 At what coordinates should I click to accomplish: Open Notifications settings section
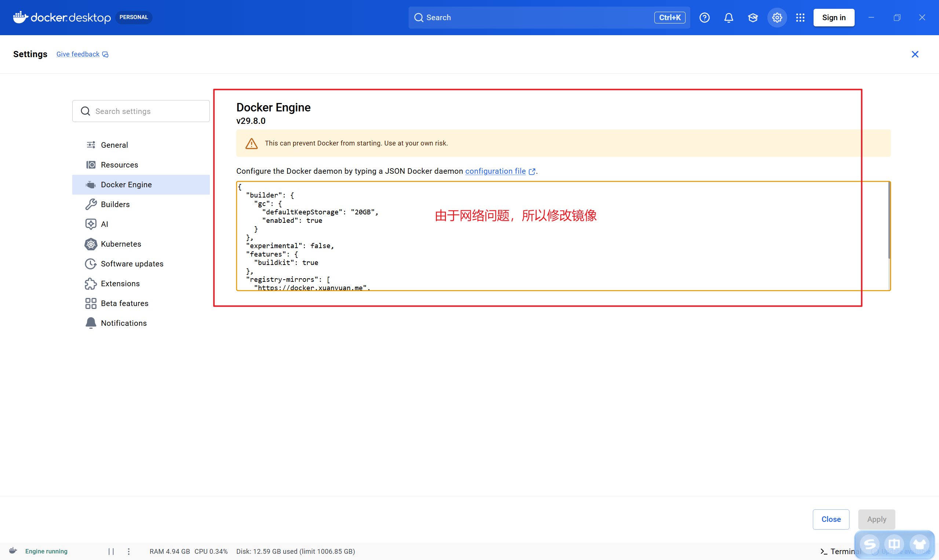[141, 323]
